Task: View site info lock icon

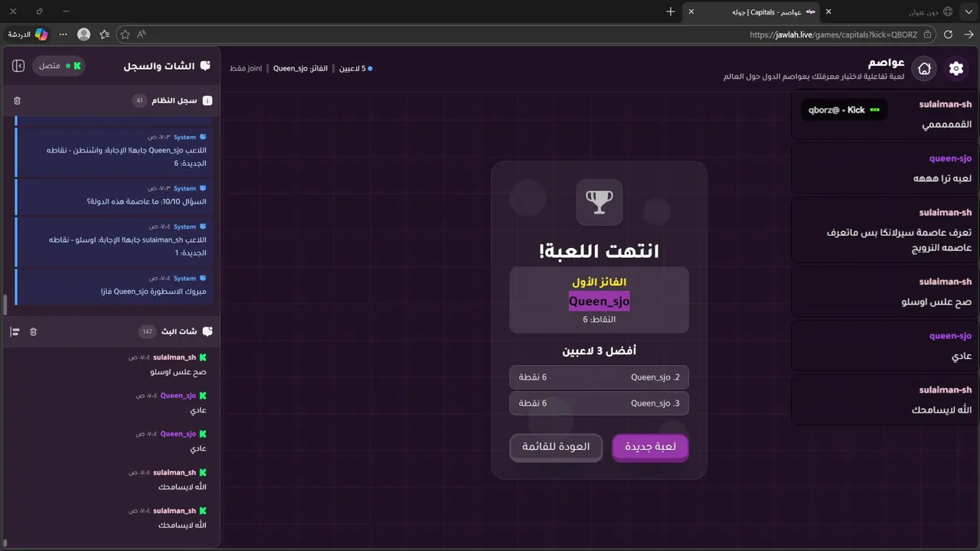Action: click(927, 34)
